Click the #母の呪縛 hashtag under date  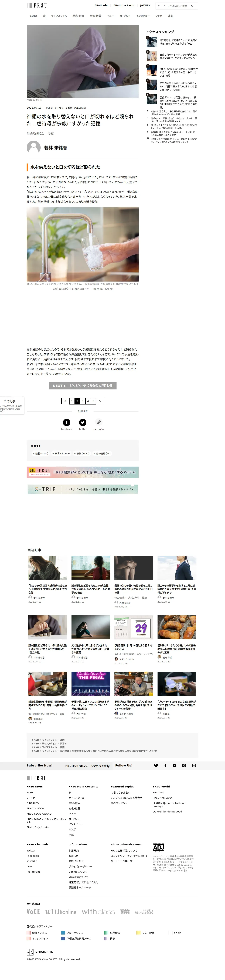[80, 108]
